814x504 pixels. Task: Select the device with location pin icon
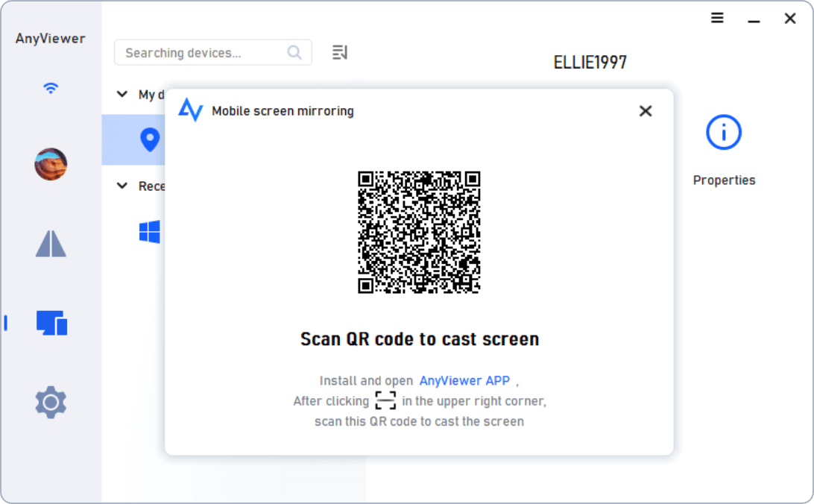[150, 139]
